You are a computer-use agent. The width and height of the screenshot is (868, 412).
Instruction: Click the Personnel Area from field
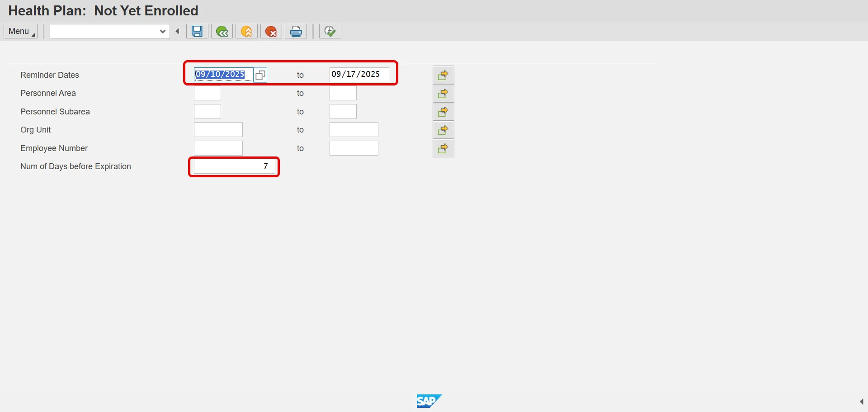coord(208,93)
